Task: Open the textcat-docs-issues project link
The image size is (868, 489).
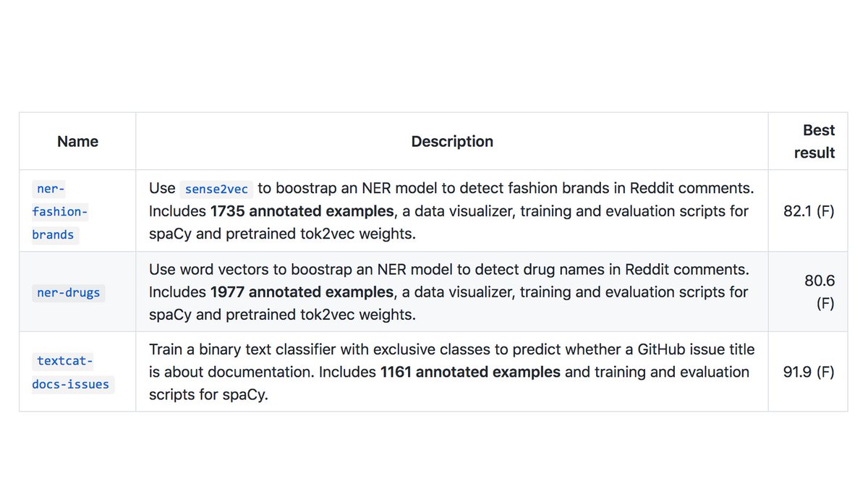Action: click(71, 373)
